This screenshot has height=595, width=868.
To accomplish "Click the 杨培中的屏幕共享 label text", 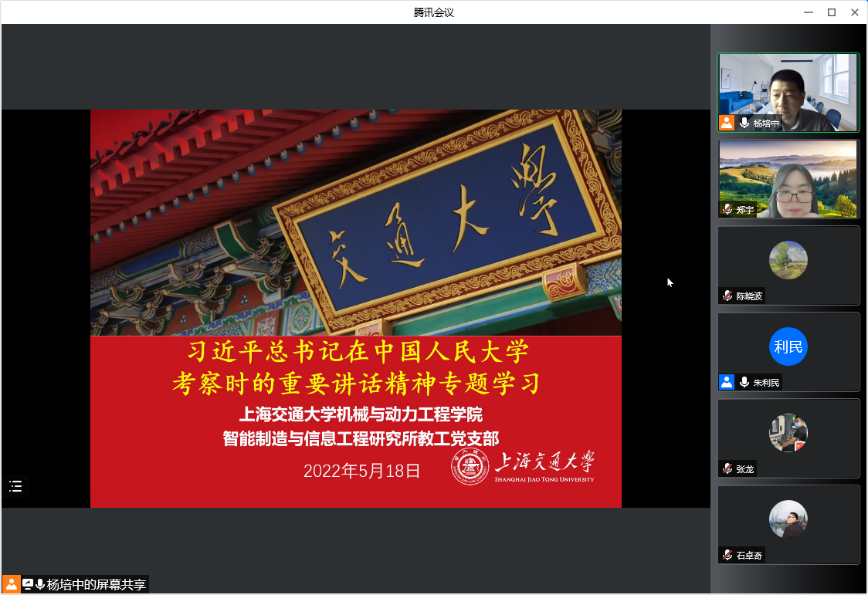I will [x=97, y=585].
